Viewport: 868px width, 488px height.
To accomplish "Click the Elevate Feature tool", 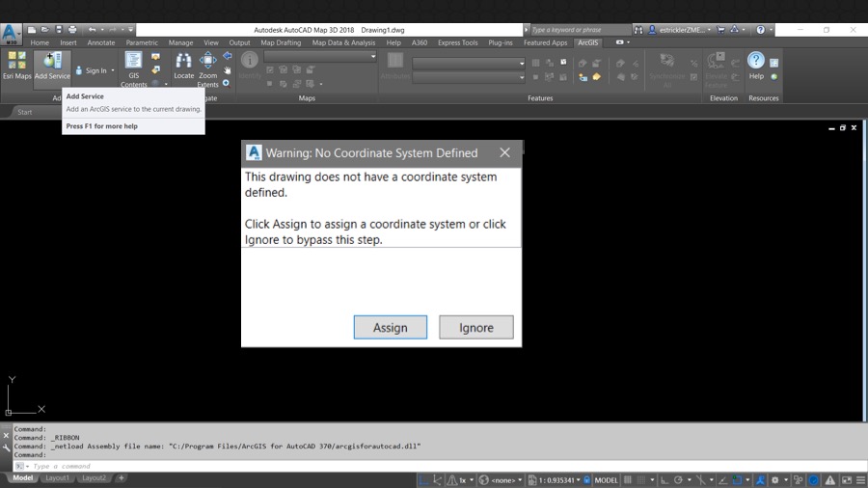I will click(716, 69).
